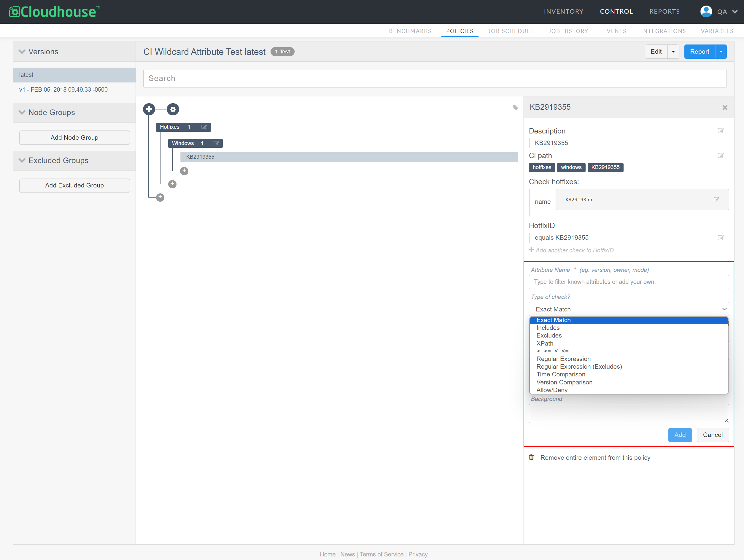The height and width of the screenshot is (560, 744).
Task: Open the Benchmarks tab
Action: pyautogui.click(x=410, y=31)
